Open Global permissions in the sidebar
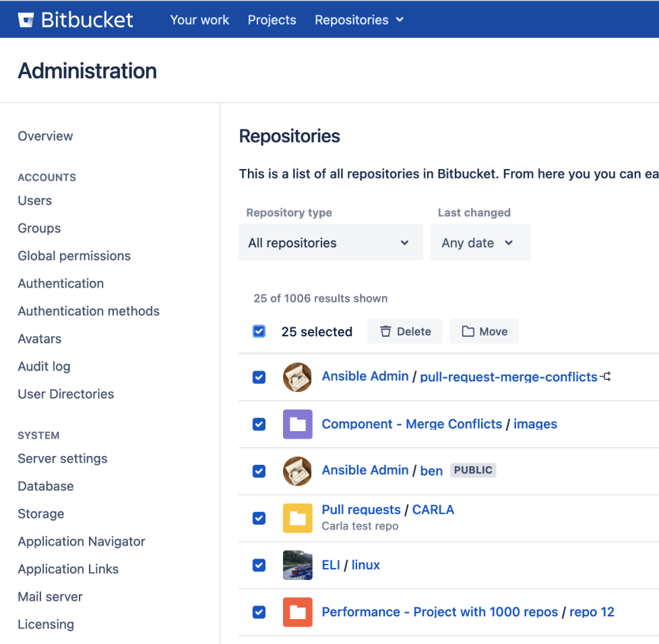Screen dimensions: 659x644 click(74, 256)
